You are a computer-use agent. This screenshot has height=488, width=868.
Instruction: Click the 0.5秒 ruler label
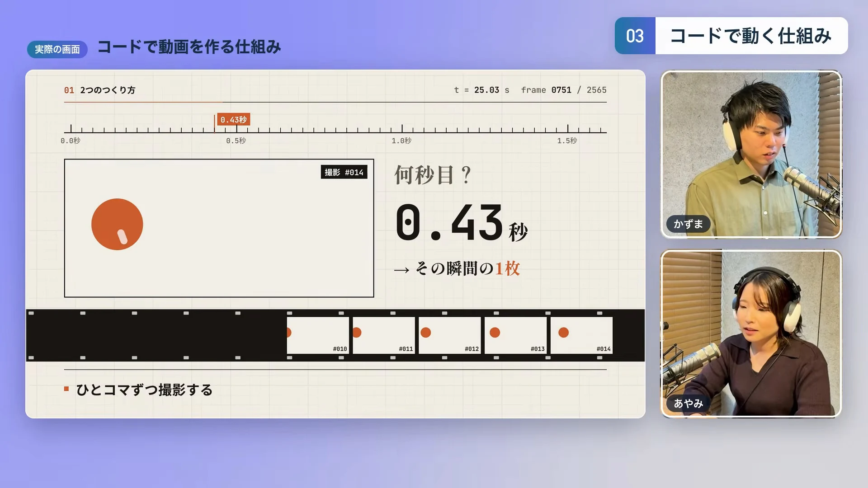[x=236, y=141]
